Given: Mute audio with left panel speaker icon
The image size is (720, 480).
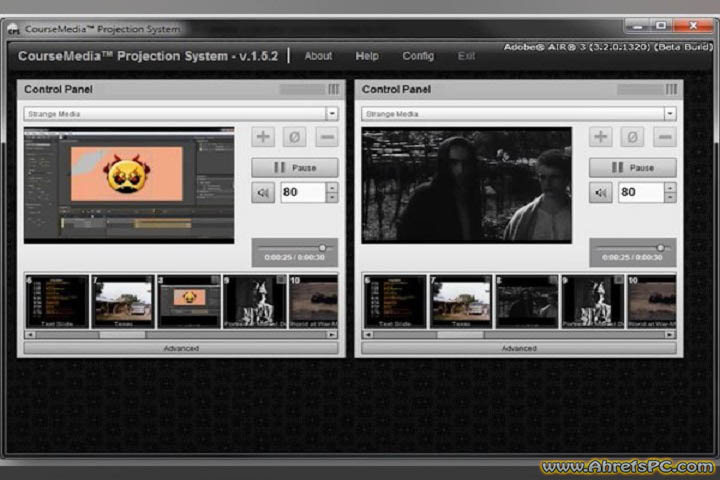Looking at the screenshot, I should [x=263, y=192].
